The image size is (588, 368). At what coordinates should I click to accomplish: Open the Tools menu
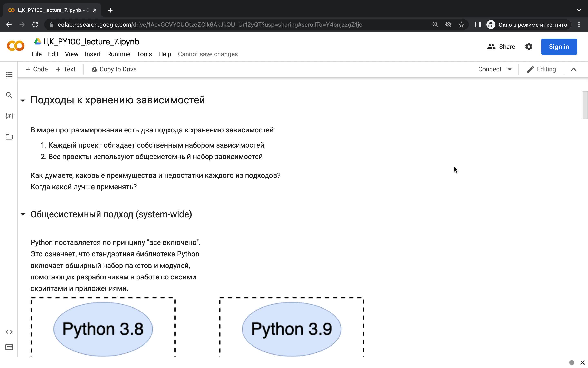pyautogui.click(x=144, y=54)
